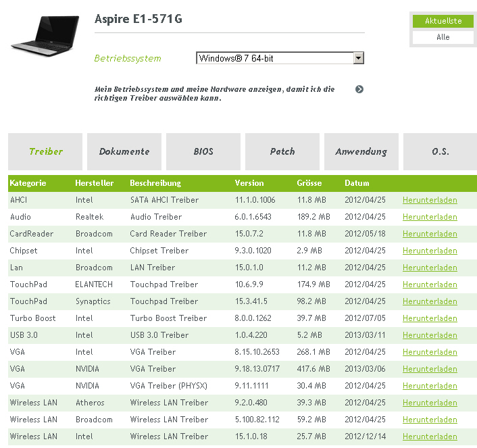
Task: Download the Intel Wireless LAN Treiber
Action: click(430, 437)
